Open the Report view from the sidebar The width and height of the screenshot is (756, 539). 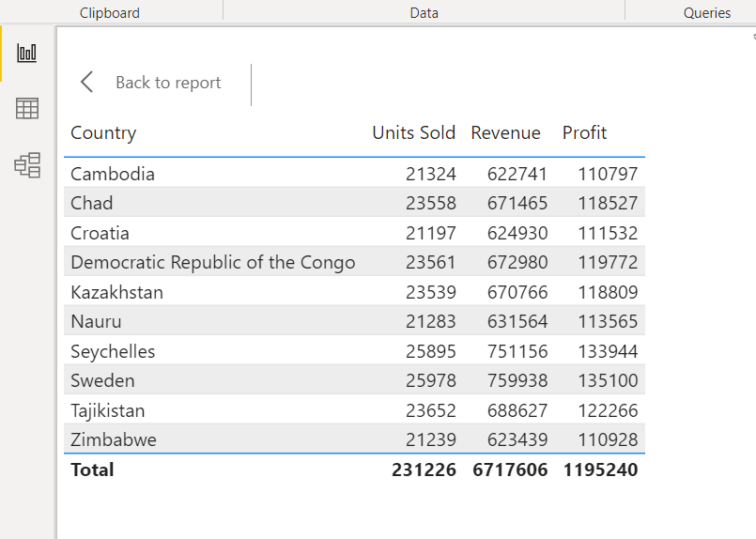[27, 53]
